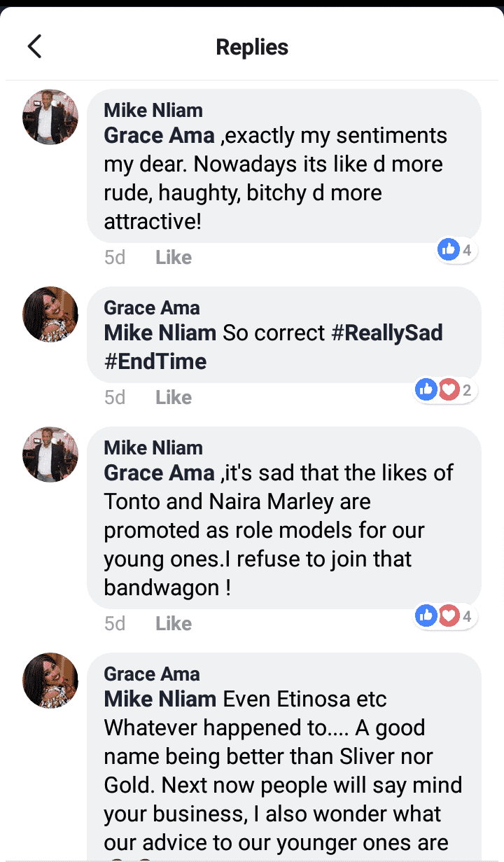The height and width of the screenshot is (862, 504).
Task: Open the #EndTime hashtag
Action: (155, 361)
